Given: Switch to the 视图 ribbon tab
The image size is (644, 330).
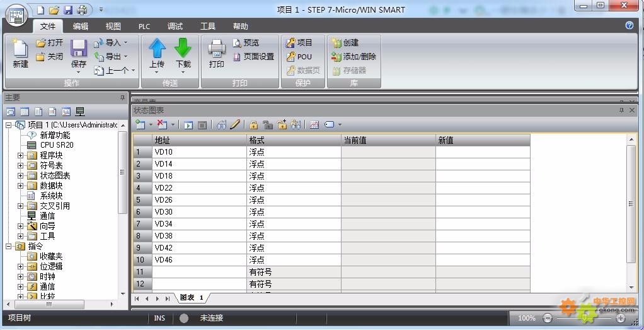Looking at the screenshot, I should (x=113, y=27).
